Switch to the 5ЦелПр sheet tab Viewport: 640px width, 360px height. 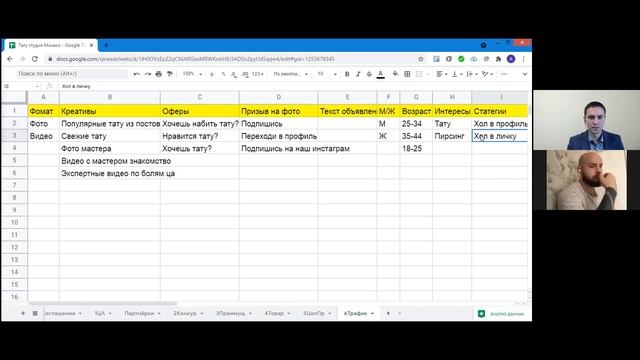(x=317, y=313)
